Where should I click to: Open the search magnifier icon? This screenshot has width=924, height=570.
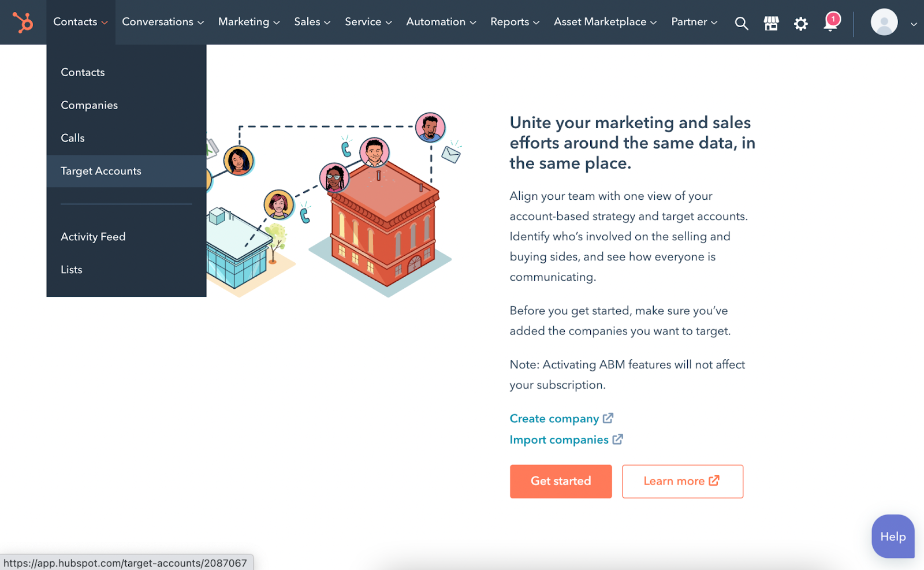click(742, 23)
